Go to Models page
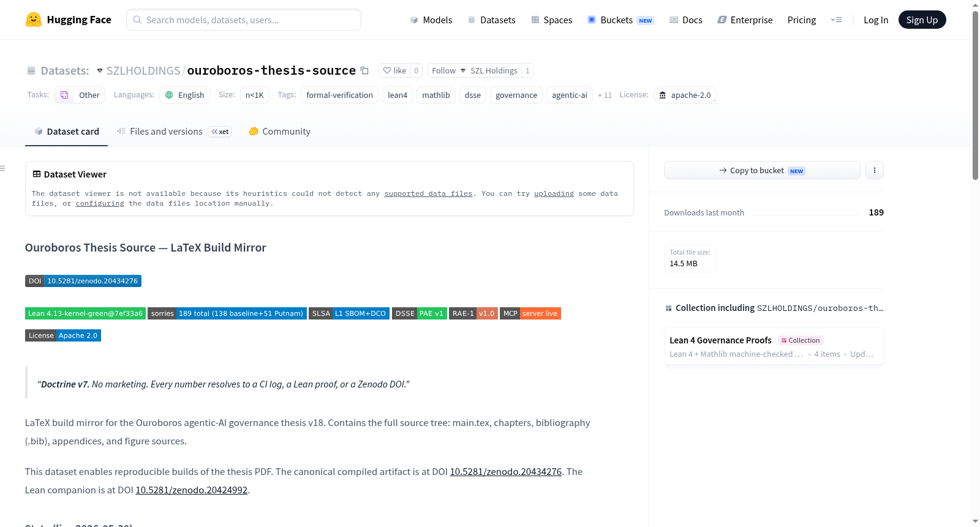The height and width of the screenshot is (527, 980). click(431, 20)
